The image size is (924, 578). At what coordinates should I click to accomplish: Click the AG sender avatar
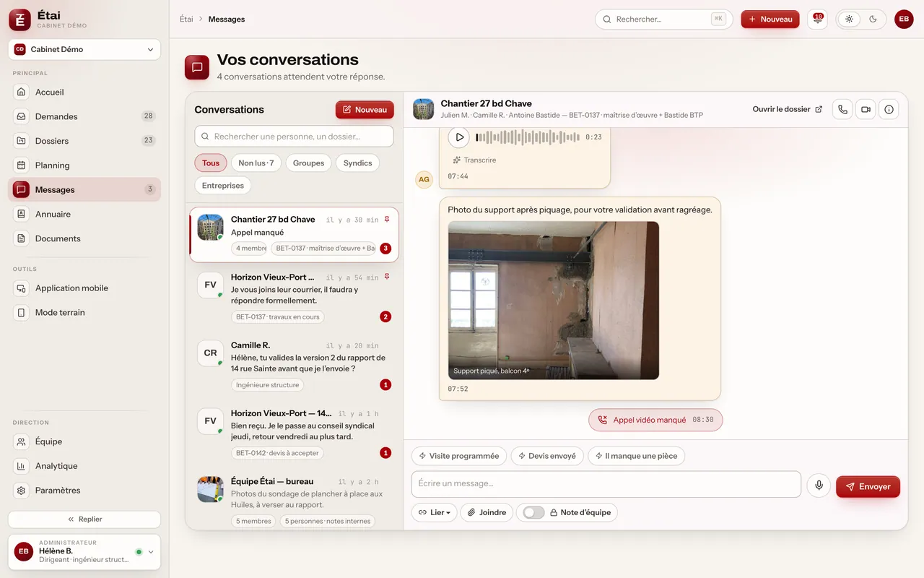click(x=424, y=179)
